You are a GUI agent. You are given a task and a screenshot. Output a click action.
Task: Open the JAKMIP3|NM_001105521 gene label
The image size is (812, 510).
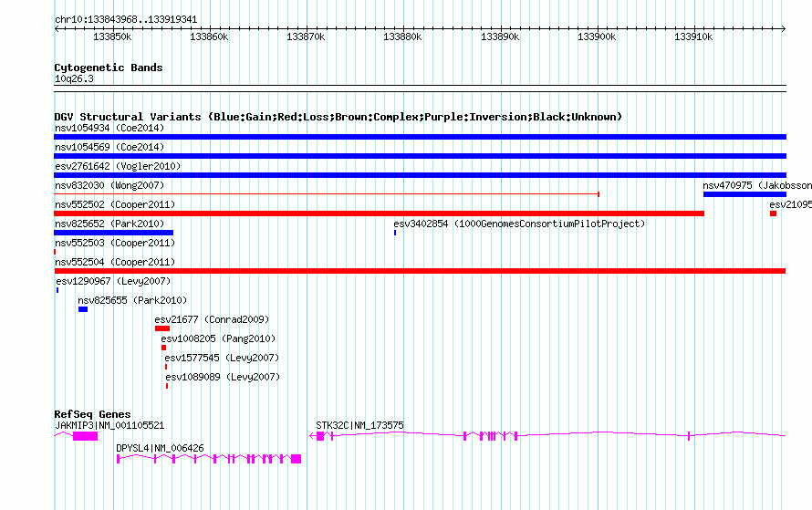pyautogui.click(x=109, y=425)
